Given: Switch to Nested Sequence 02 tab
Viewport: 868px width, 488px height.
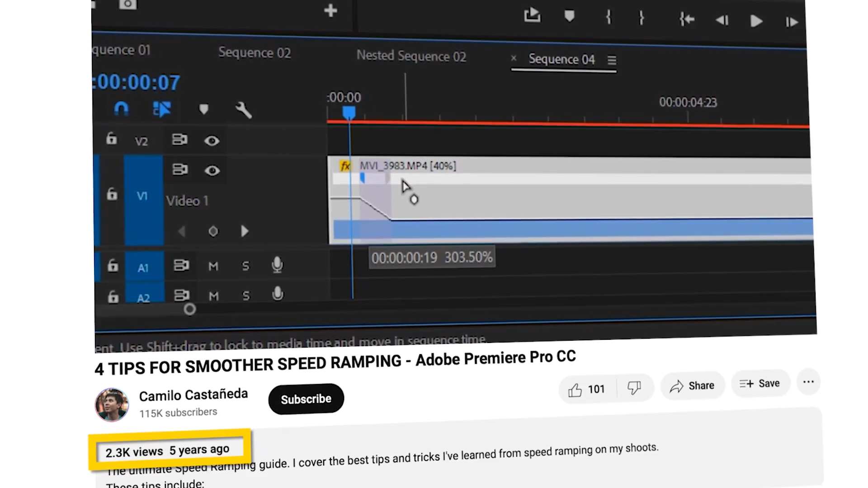Looking at the screenshot, I should click(x=411, y=56).
